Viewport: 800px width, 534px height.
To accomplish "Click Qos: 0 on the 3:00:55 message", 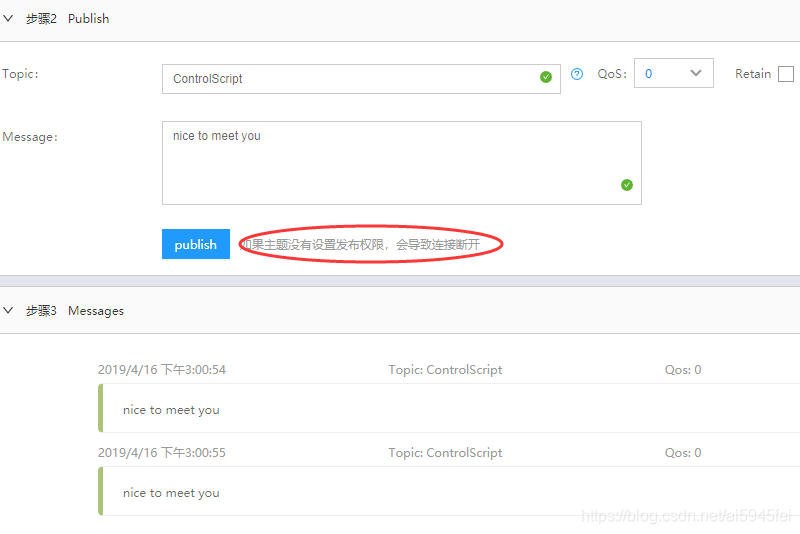I will pos(683,453).
